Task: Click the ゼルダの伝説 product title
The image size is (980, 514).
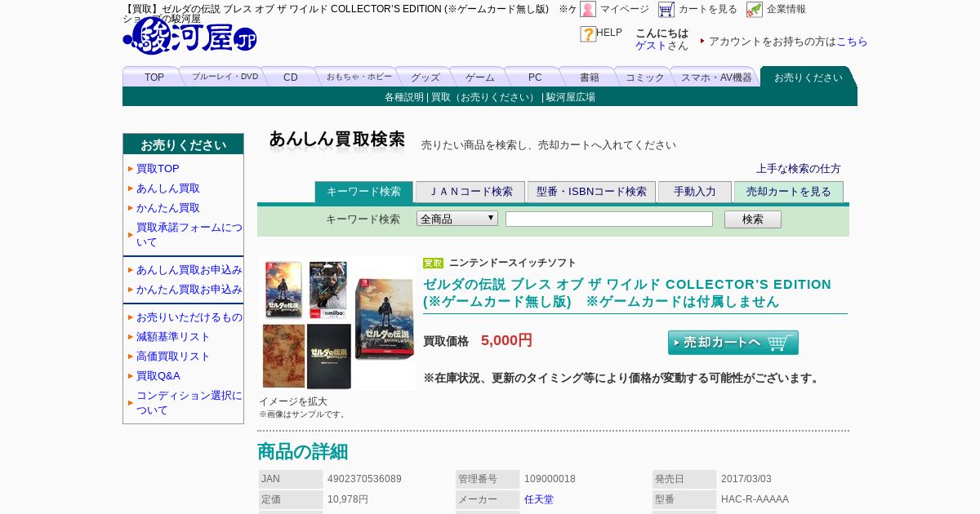Action: click(627, 293)
